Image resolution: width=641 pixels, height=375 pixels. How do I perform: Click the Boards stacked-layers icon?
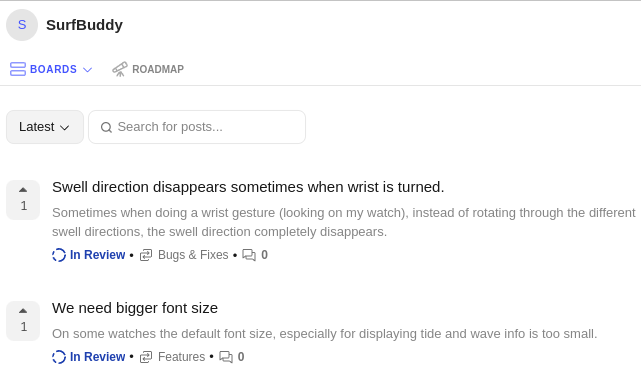click(x=18, y=69)
